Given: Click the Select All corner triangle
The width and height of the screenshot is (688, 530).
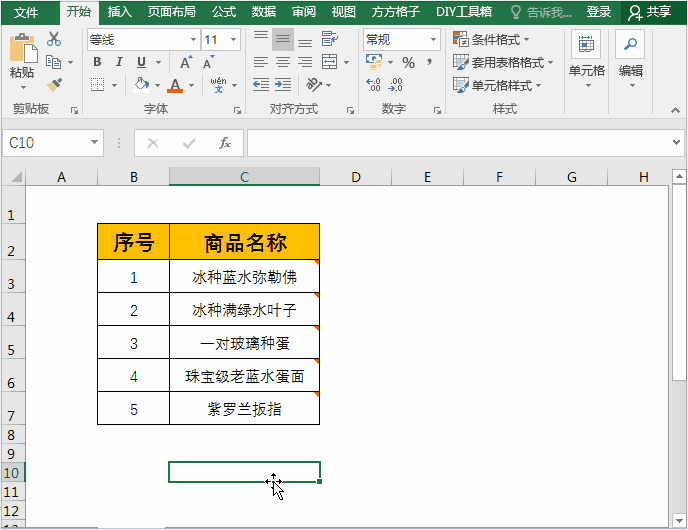Looking at the screenshot, I should tap(16, 177).
